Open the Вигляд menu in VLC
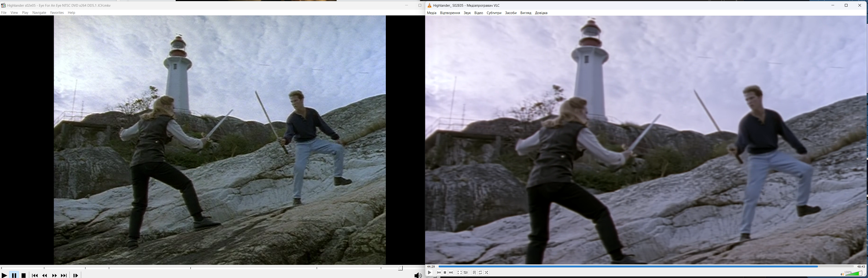Image resolution: width=868 pixels, height=278 pixels. click(x=526, y=13)
